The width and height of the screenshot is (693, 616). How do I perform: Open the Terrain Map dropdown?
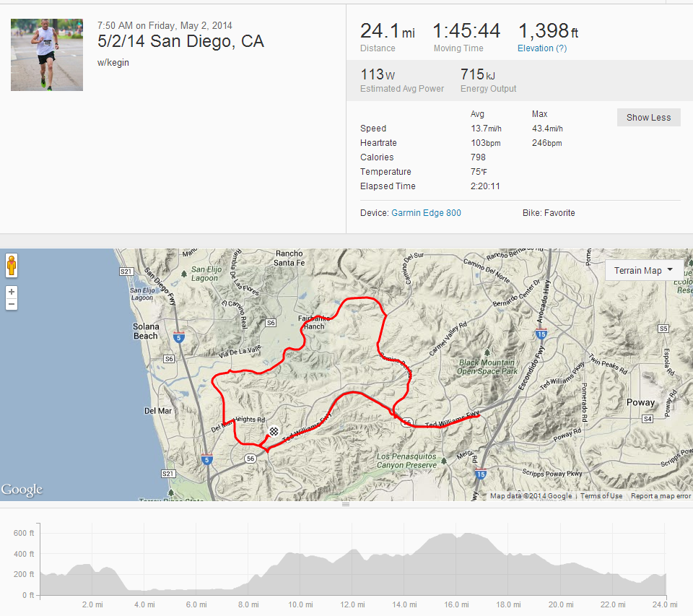[643, 270]
